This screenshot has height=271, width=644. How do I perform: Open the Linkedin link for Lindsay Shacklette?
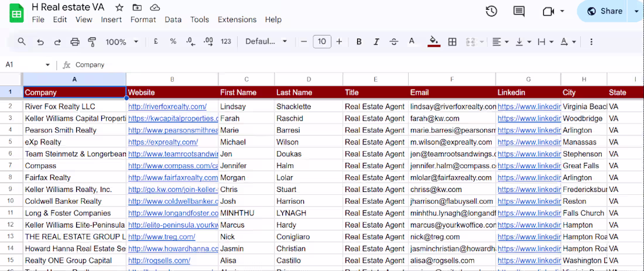click(529, 107)
